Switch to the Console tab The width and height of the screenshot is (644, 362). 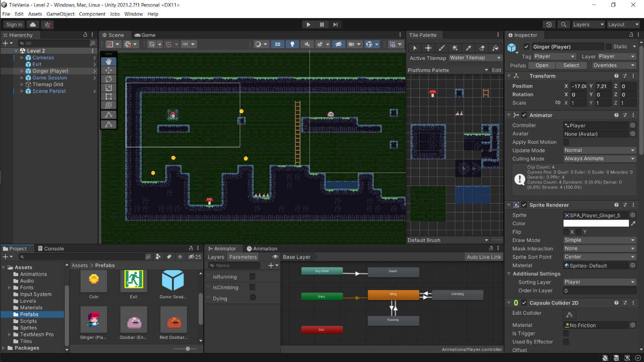pos(50,248)
